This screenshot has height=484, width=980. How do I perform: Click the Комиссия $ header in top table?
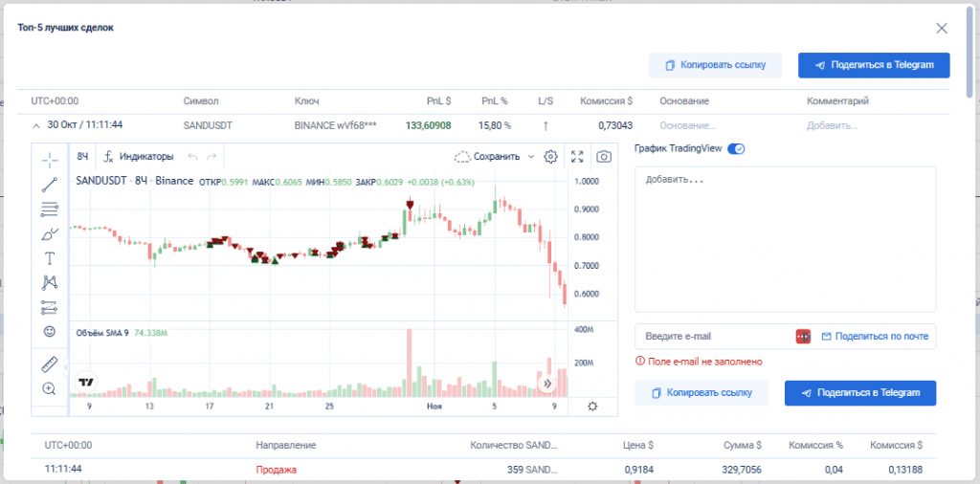click(x=606, y=101)
